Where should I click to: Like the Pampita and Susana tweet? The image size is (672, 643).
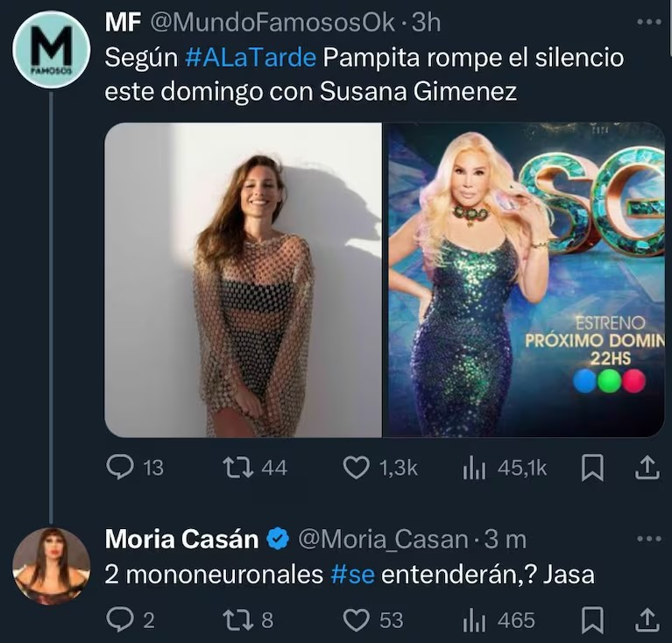click(x=356, y=469)
